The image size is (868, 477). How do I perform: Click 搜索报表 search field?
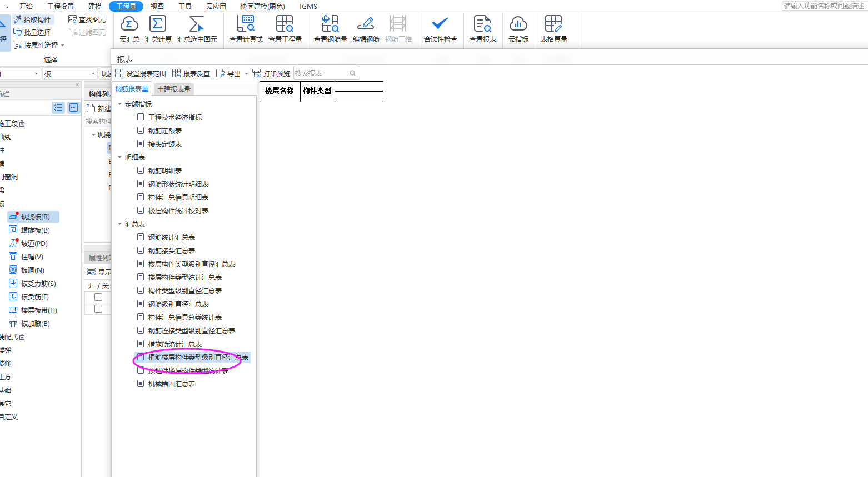click(326, 73)
